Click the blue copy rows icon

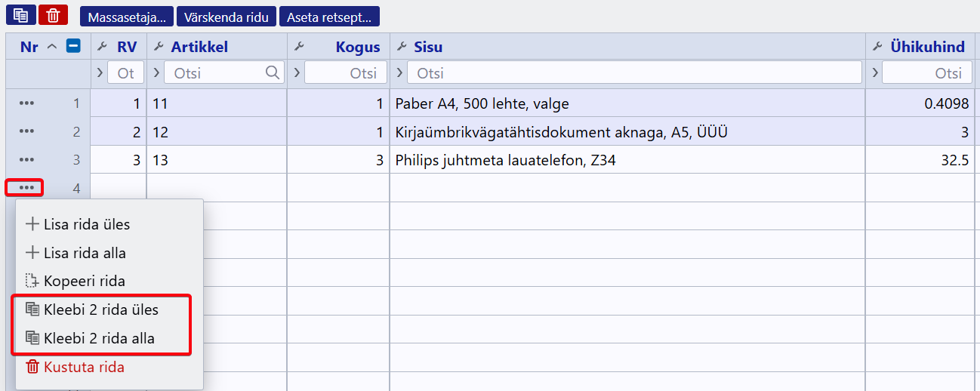click(x=21, y=15)
